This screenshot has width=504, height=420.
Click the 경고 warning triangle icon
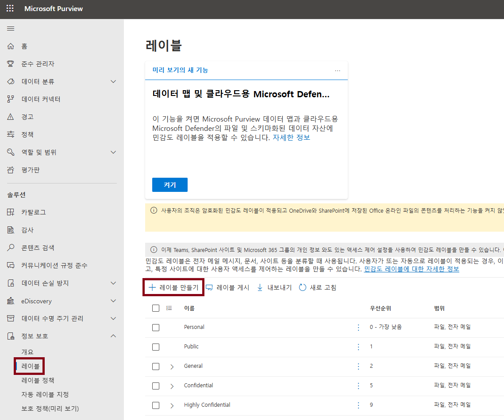(11, 117)
